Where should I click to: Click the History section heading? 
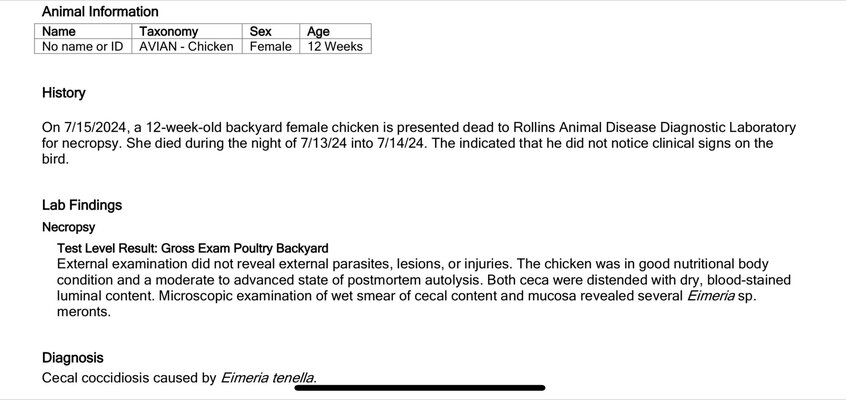64,93
